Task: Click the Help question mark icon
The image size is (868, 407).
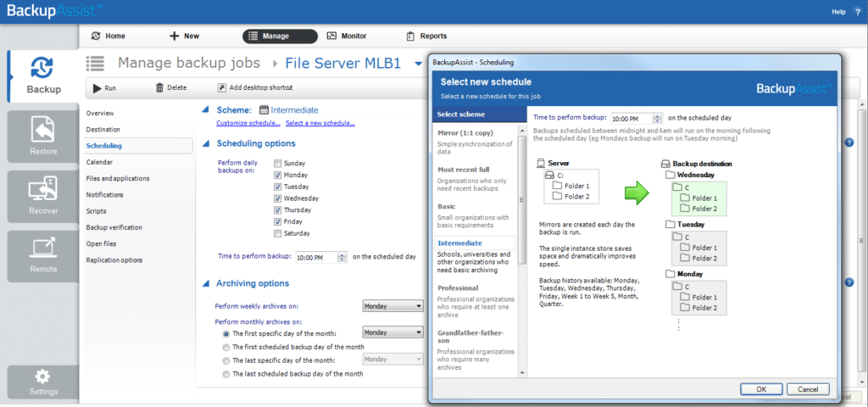Action: (858, 12)
